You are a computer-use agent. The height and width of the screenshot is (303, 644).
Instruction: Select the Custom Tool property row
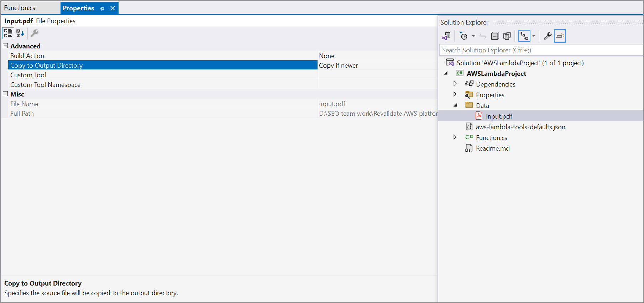223,75
